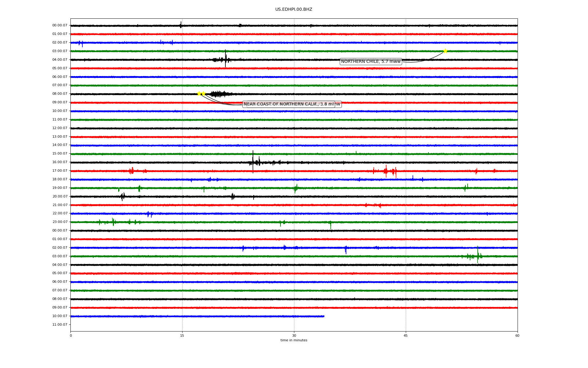
Task: Select the 15:00:07 row time label
Action: (x=60, y=154)
